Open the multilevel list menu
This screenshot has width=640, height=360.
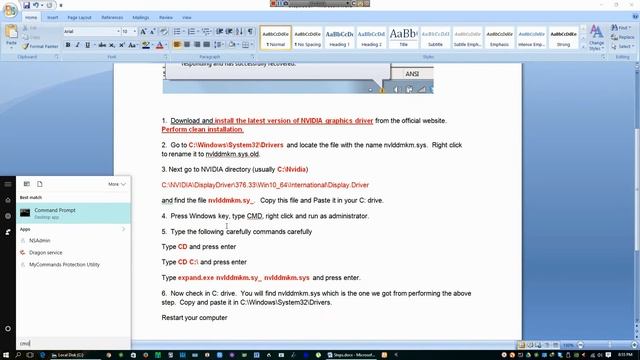point(207,31)
